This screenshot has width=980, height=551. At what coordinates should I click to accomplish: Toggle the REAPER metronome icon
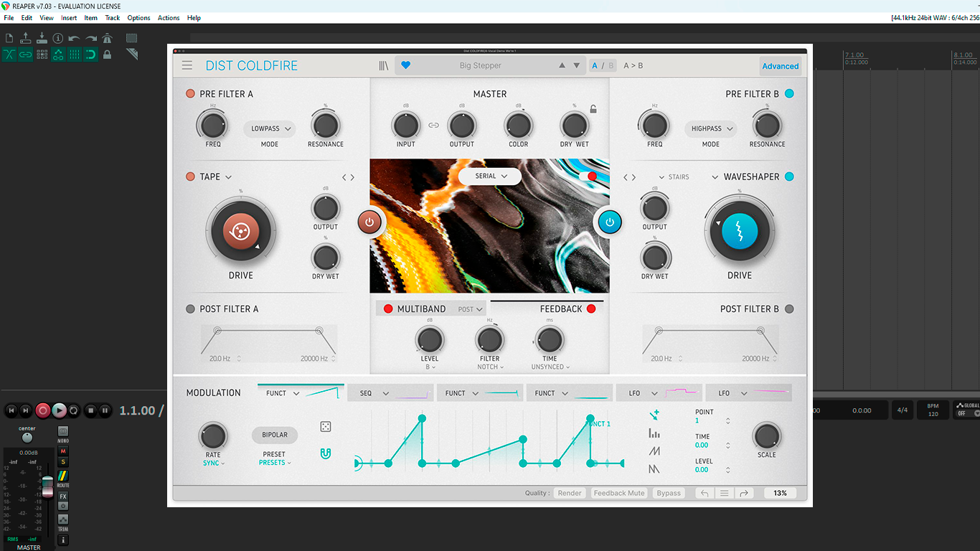tap(107, 38)
